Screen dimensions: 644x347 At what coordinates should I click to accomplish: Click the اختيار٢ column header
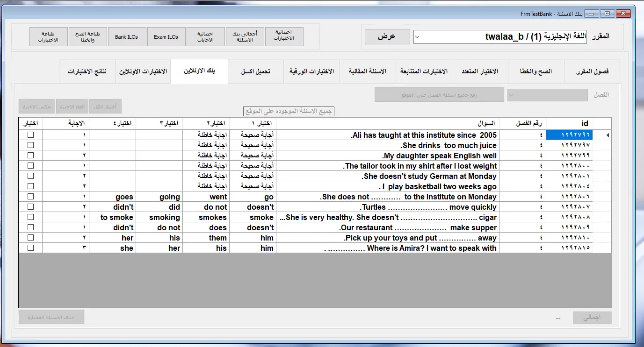[206, 123]
